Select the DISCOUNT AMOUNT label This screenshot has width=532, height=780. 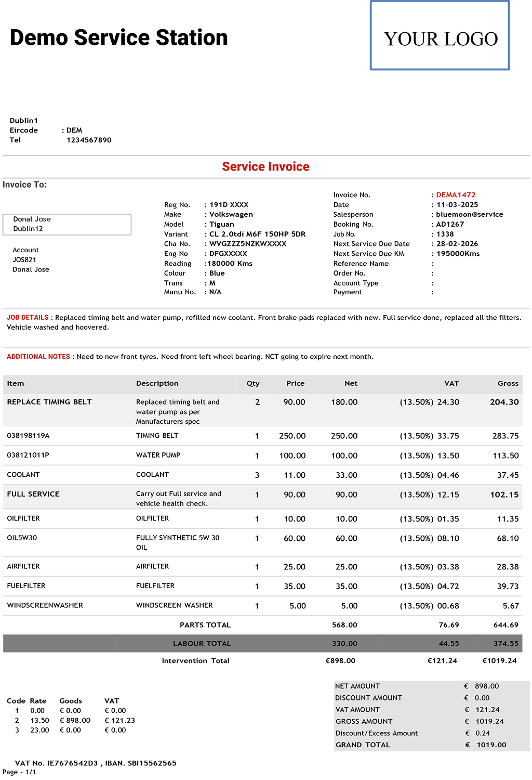pos(368,698)
